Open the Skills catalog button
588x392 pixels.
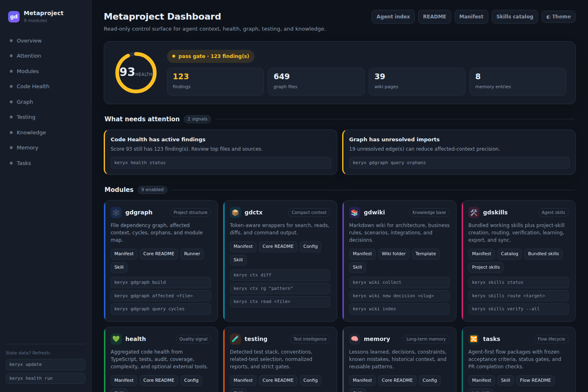(x=515, y=17)
